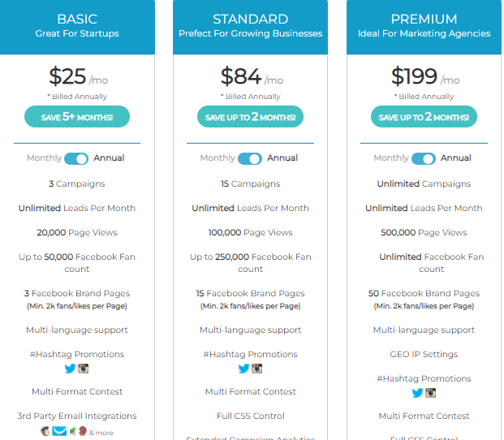504x440 pixels.
Task: Click Save Up To 2 Months in the Premium plan
Action: [x=424, y=117]
